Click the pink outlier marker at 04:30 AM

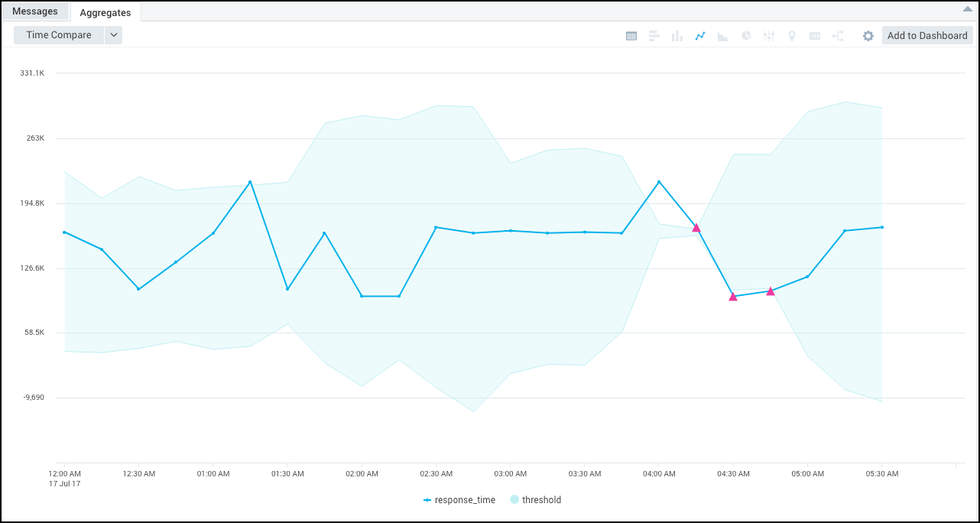click(733, 297)
